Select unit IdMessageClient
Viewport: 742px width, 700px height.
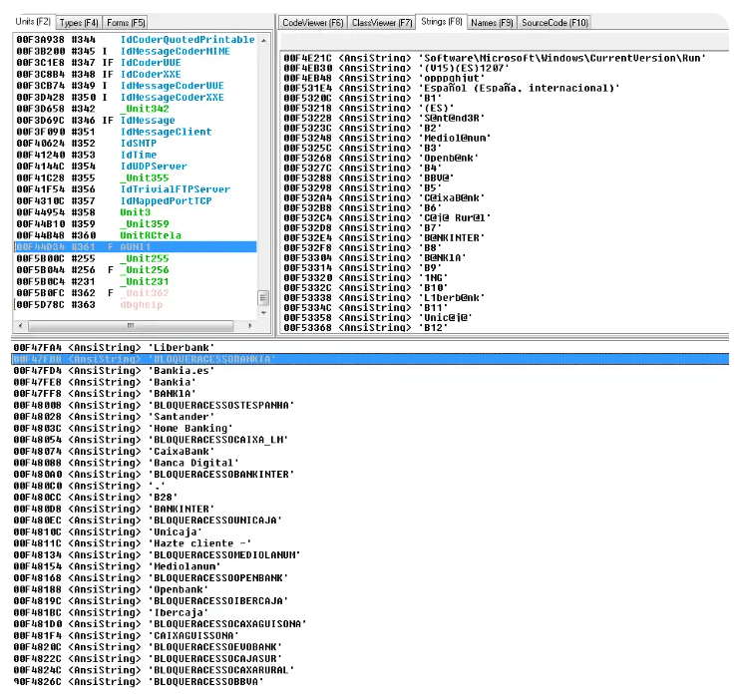[x=167, y=132]
